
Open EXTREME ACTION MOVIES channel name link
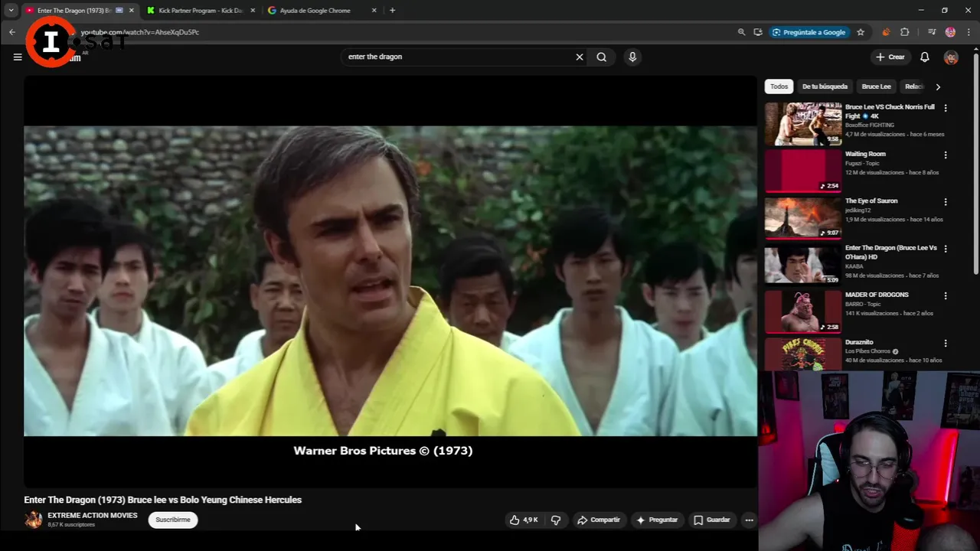pyautogui.click(x=93, y=516)
